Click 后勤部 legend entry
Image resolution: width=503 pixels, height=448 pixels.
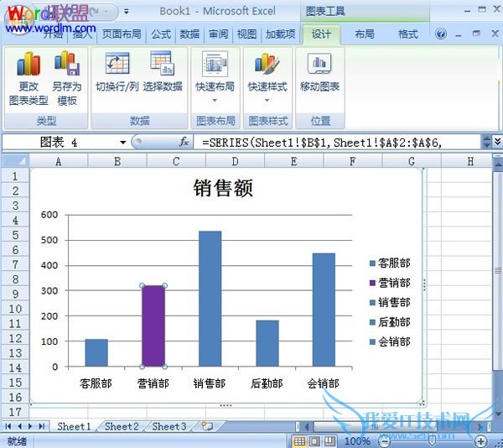pyautogui.click(x=390, y=322)
